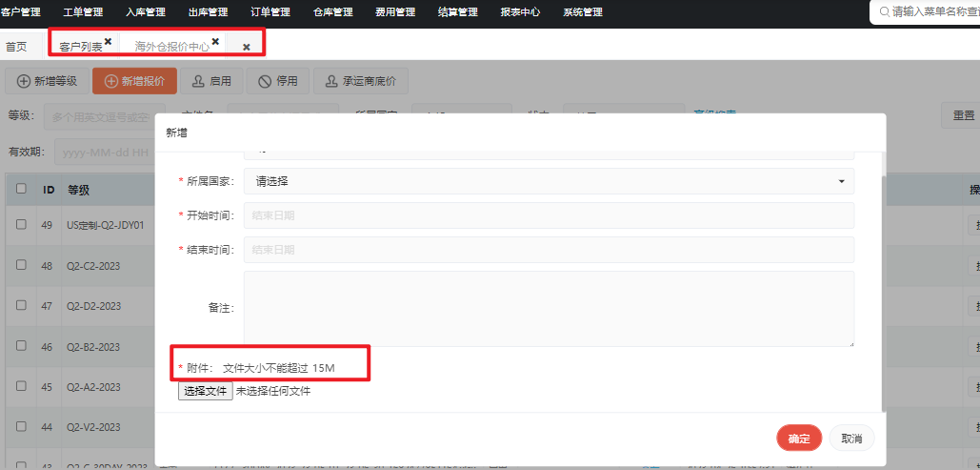The width and height of the screenshot is (980, 470).
Task: Check the row for Q2-B2-2023
Action: (21, 345)
